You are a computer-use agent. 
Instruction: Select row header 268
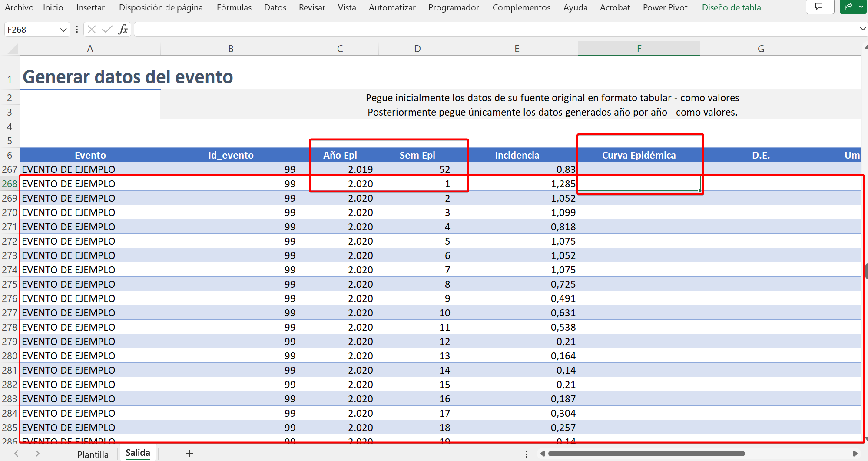pos(10,184)
